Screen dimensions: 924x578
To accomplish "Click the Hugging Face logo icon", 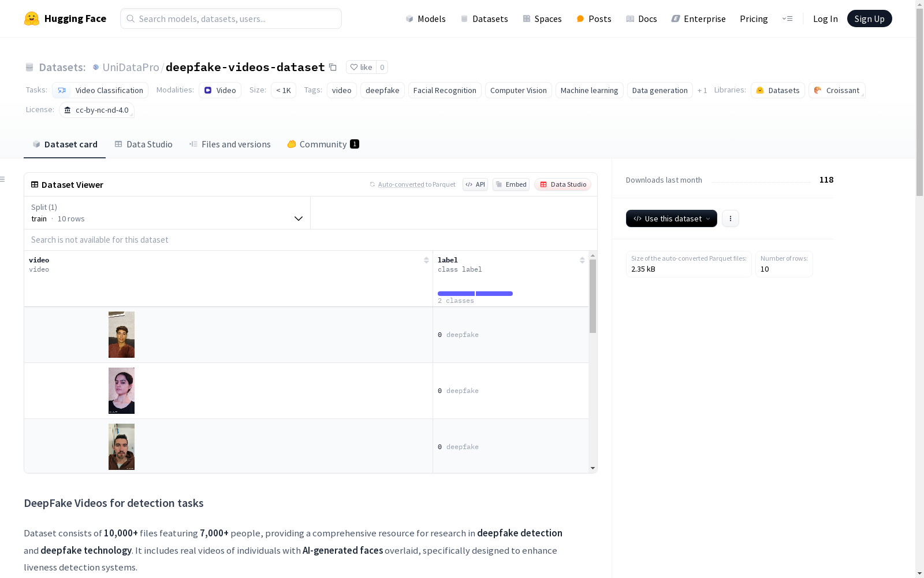I will (32, 18).
